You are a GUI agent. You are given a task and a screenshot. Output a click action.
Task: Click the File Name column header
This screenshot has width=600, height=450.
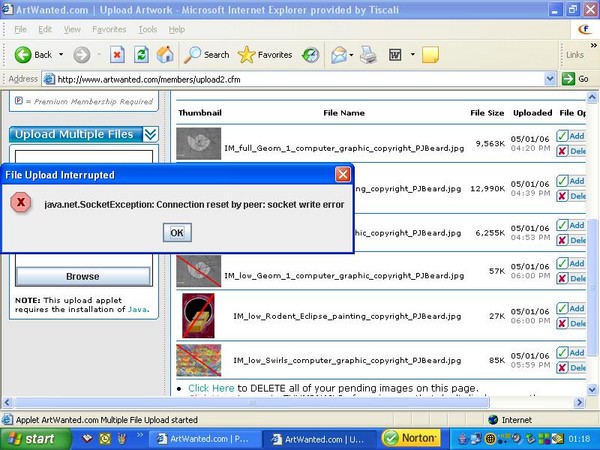pyautogui.click(x=344, y=113)
